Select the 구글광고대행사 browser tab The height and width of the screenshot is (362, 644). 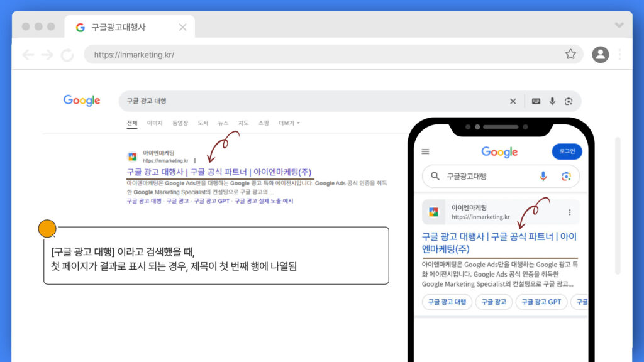130,27
